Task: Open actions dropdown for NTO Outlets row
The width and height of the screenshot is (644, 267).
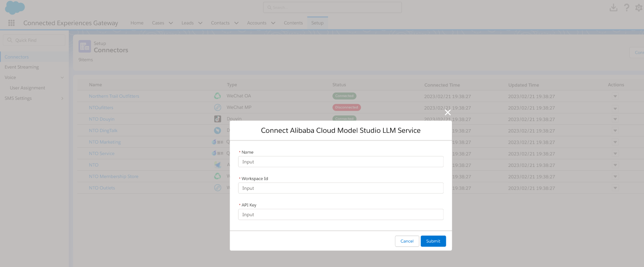Action: (x=615, y=188)
